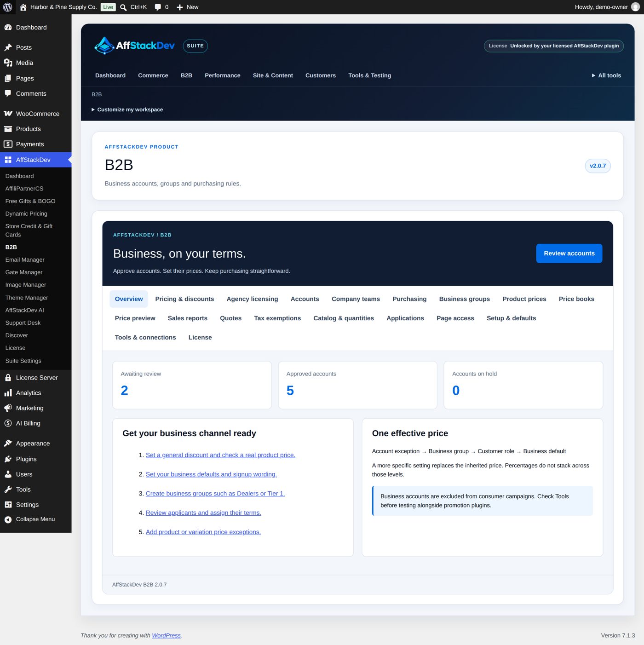Click the SUITE badge beside the logo
644x645 pixels.
(195, 46)
